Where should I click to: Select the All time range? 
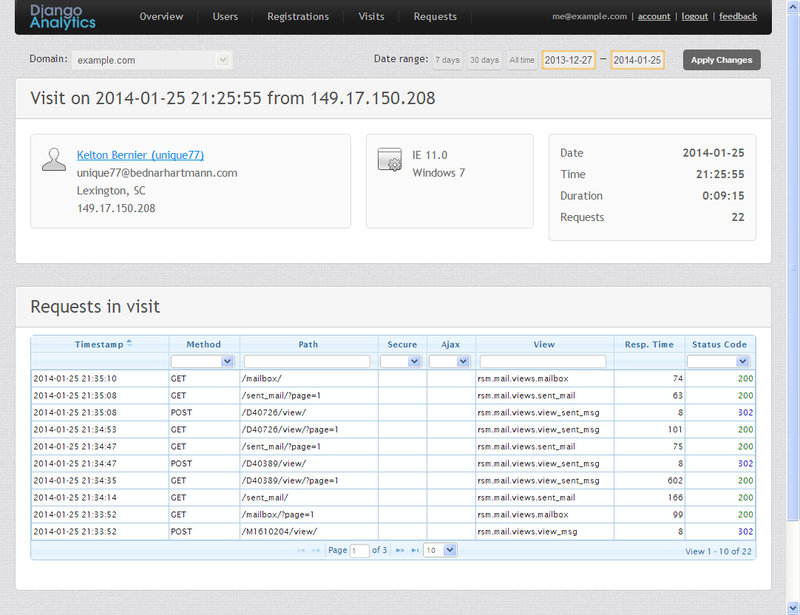click(x=521, y=60)
